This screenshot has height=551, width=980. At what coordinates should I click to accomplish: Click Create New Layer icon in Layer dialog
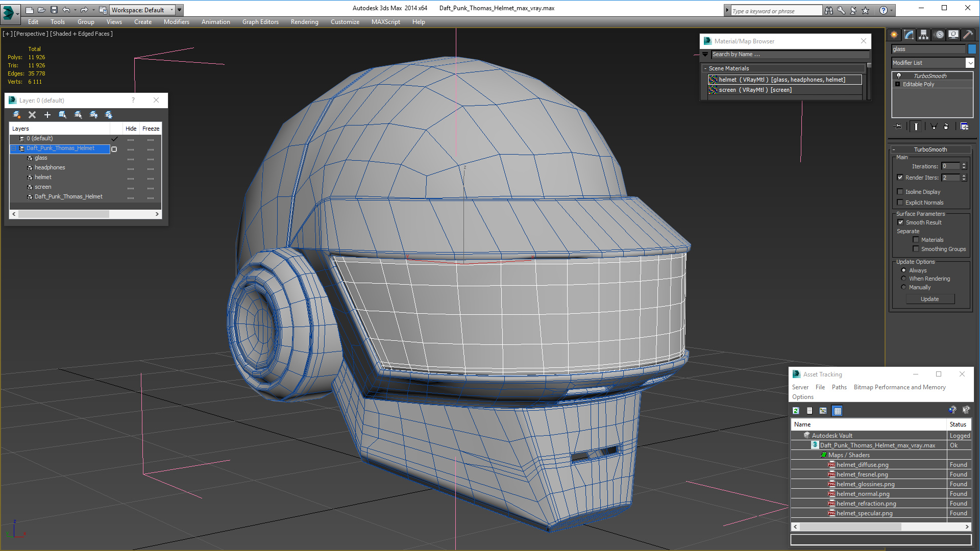pyautogui.click(x=17, y=115)
